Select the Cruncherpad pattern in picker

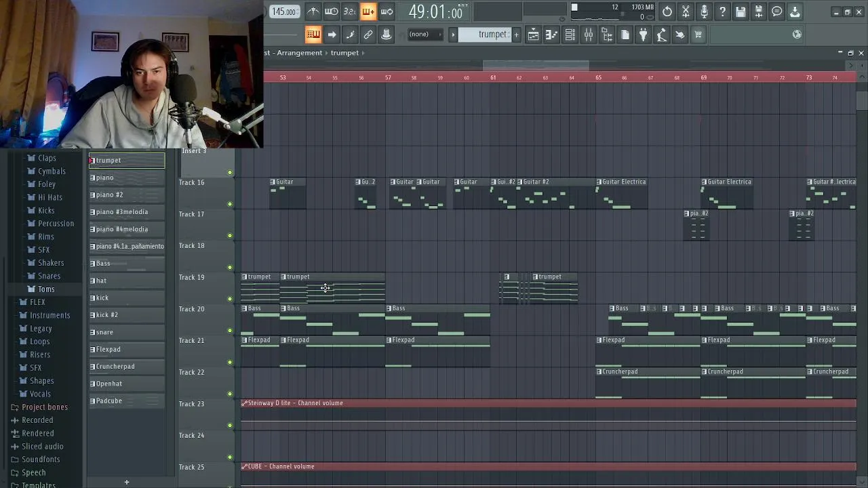click(x=127, y=366)
